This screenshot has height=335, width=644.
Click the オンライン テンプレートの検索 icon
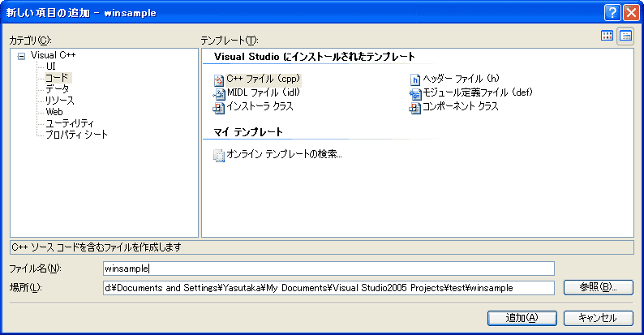219,155
